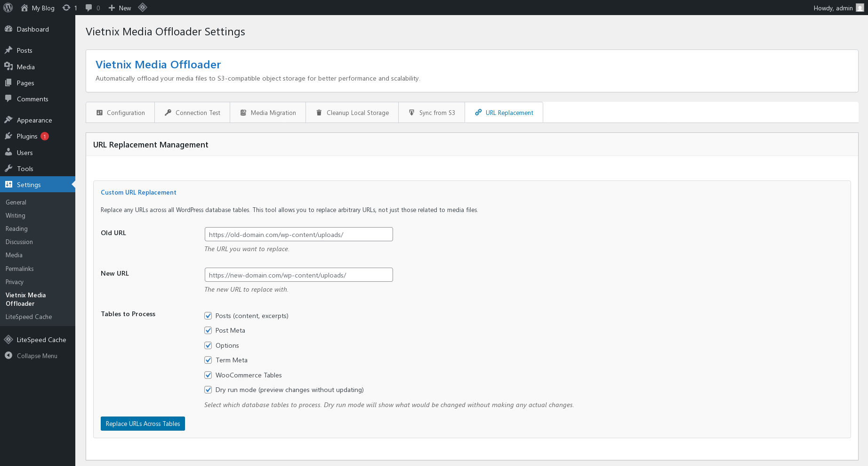This screenshot has width=868, height=466.
Task: Select the Media library icon in the sidebar
Action: tap(9, 66)
